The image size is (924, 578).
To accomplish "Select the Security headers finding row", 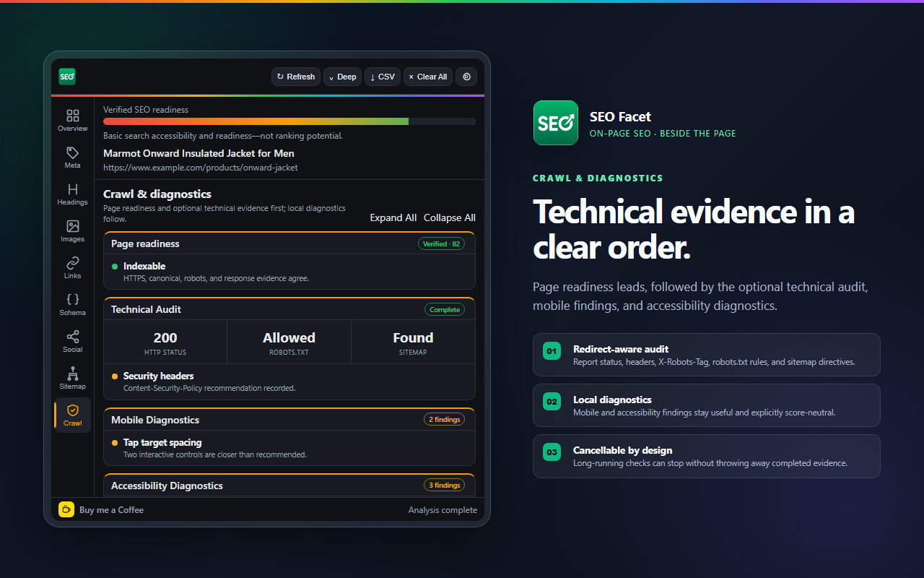I will [289, 381].
